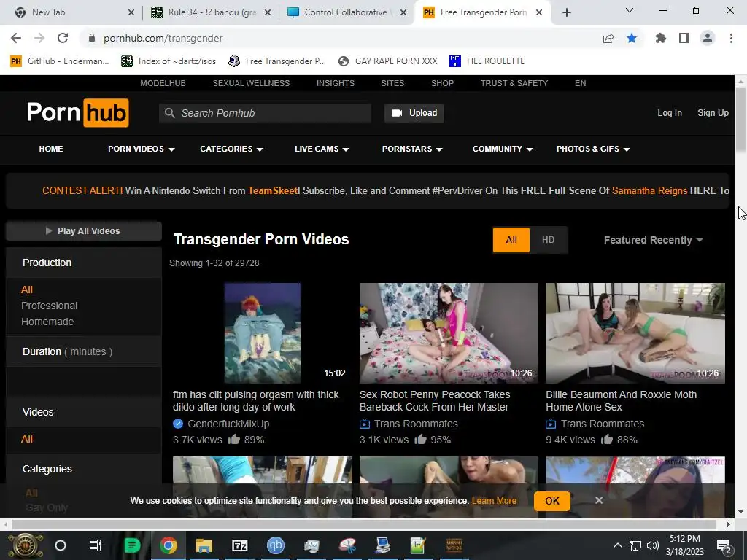
Task: Click the horizontal scrollbar at the page bottom
Action: tap(365, 524)
